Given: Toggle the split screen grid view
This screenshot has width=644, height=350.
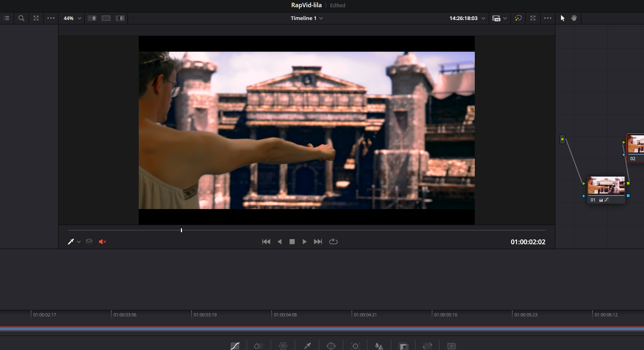Looking at the screenshot, I should (x=106, y=18).
